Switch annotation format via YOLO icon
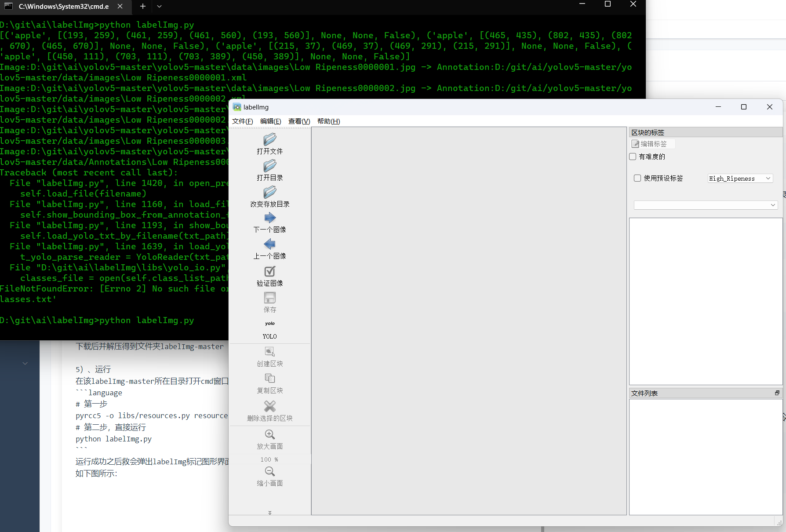 269,324
